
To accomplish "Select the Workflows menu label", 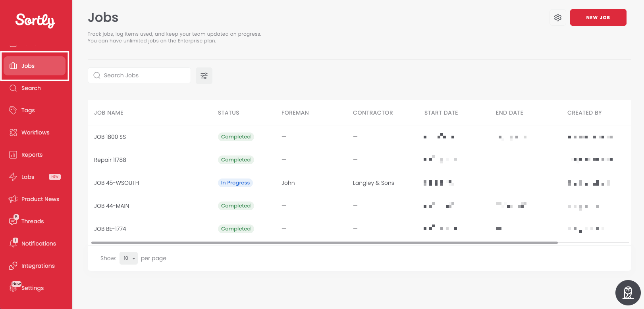I will coord(35,132).
